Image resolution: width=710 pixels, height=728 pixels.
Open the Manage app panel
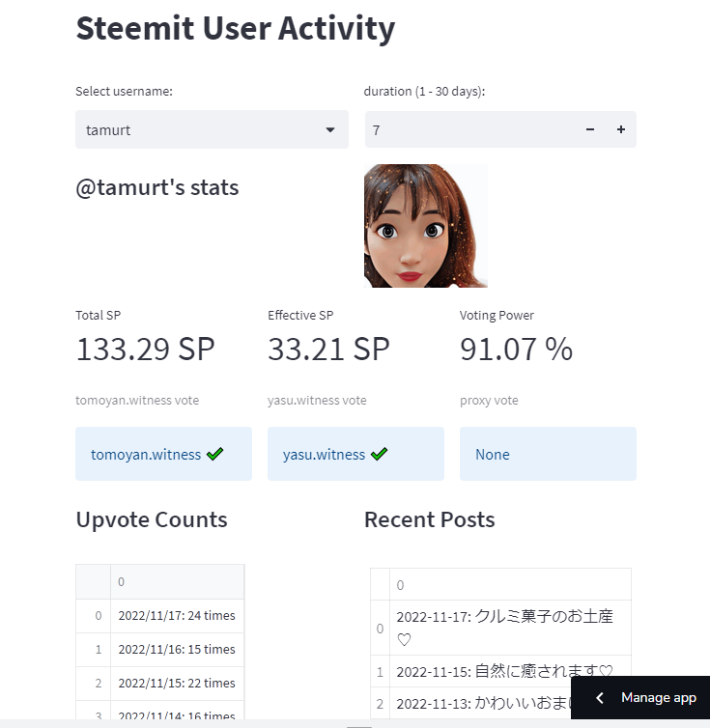click(x=640, y=697)
